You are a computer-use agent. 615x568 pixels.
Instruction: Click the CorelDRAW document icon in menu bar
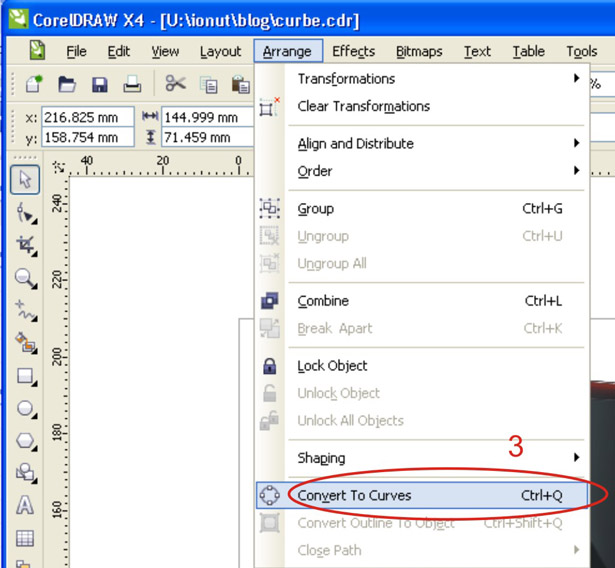click(x=37, y=51)
